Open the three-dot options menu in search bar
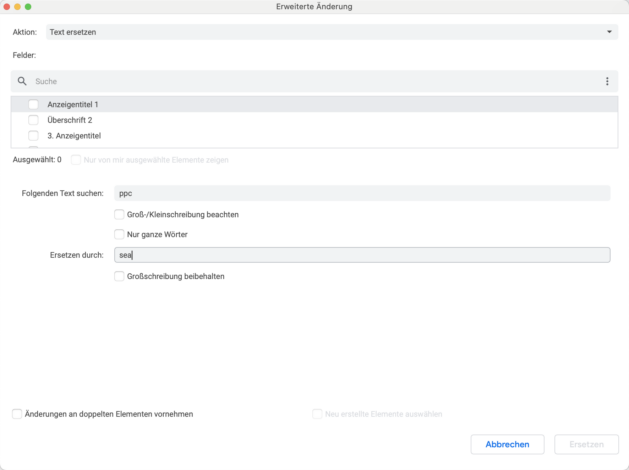The image size is (629, 470). [607, 81]
